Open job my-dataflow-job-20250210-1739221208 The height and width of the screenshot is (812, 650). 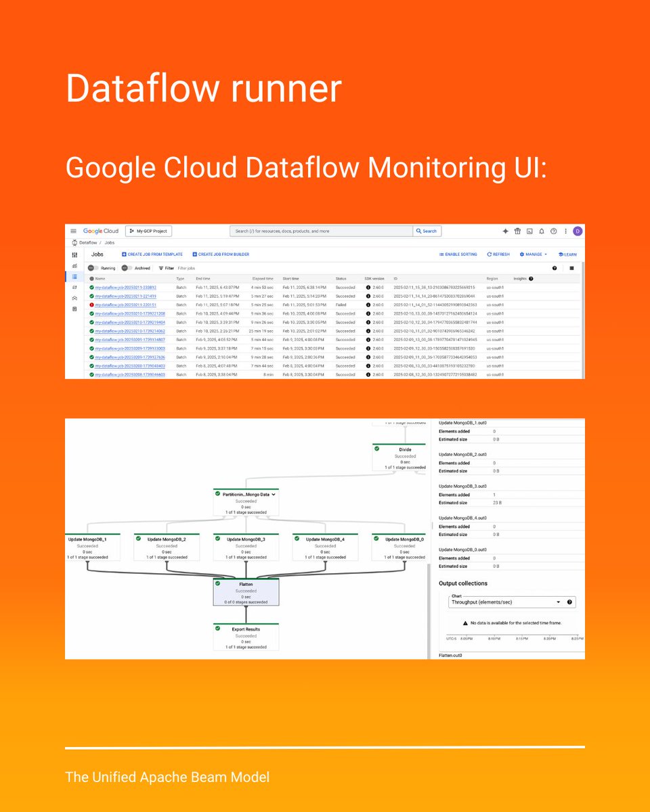[130, 314]
